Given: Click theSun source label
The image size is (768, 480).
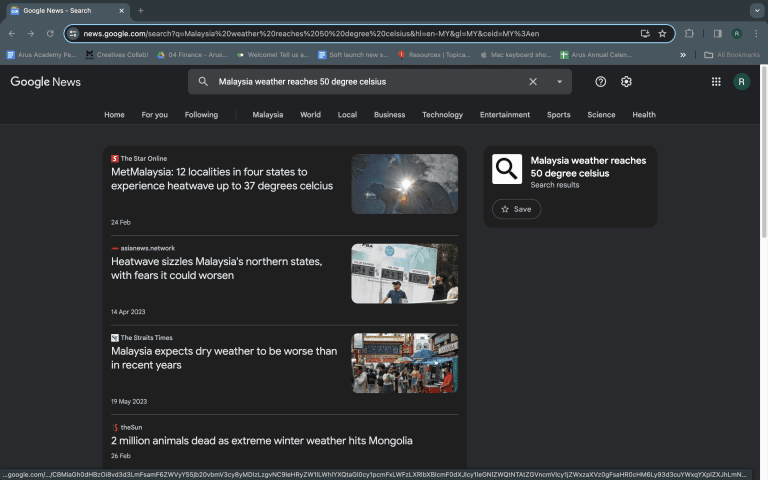Looking at the screenshot, I should [x=131, y=428].
